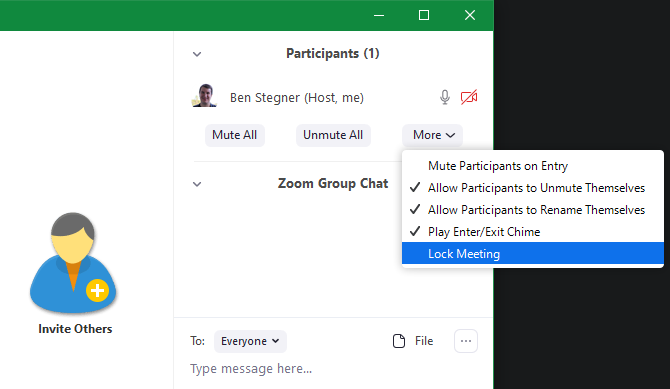Toggle Ben Stegner's microphone icon
This screenshot has height=389, width=670.
[445, 97]
